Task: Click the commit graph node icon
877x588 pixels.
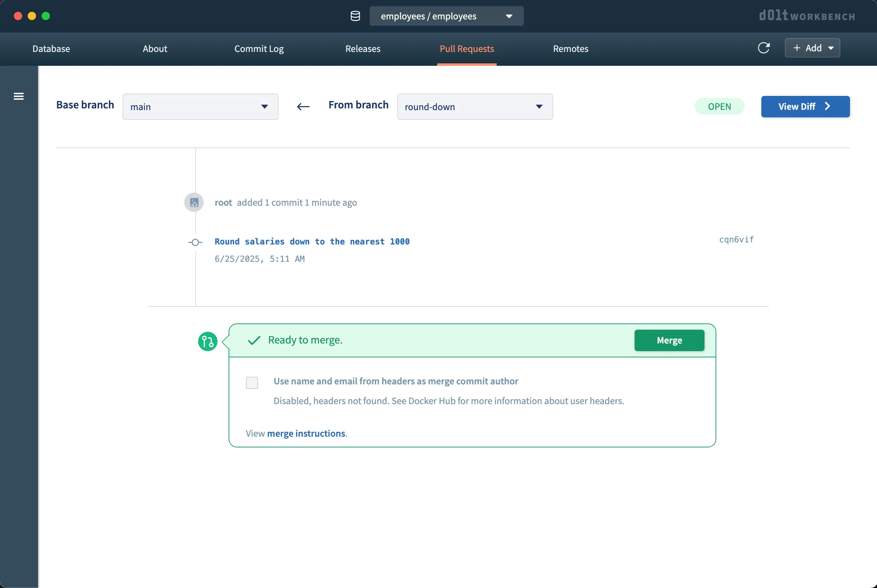Action: click(x=195, y=242)
